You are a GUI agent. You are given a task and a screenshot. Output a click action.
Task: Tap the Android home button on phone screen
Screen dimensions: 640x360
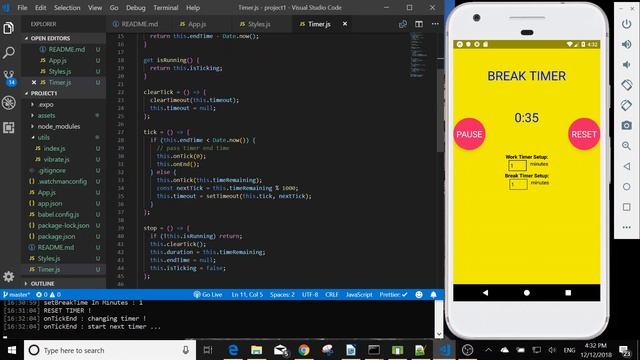pos(527,293)
